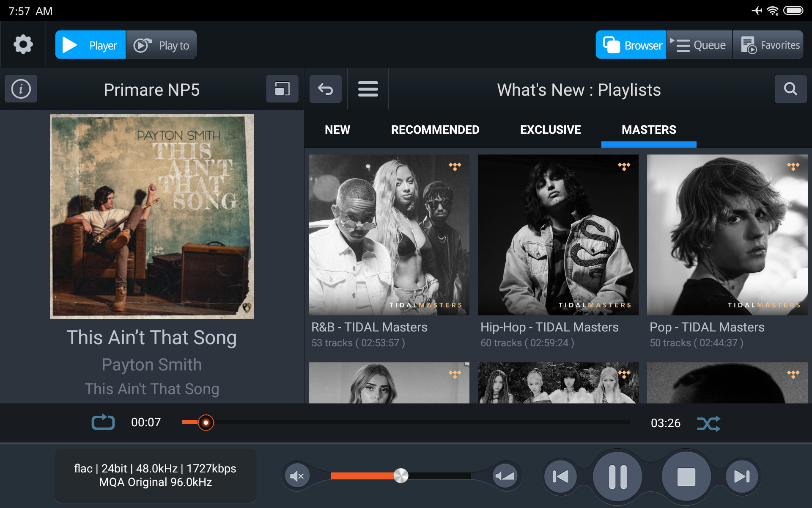Open the Queue tab
Screen dimensions: 812x508
[699, 45]
